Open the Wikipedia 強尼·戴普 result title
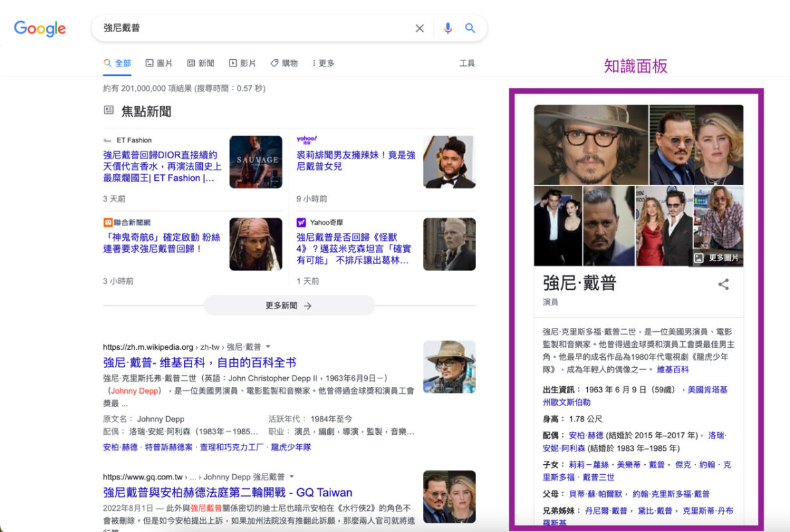Viewport: 790px width, 532px height. pos(199,362)
